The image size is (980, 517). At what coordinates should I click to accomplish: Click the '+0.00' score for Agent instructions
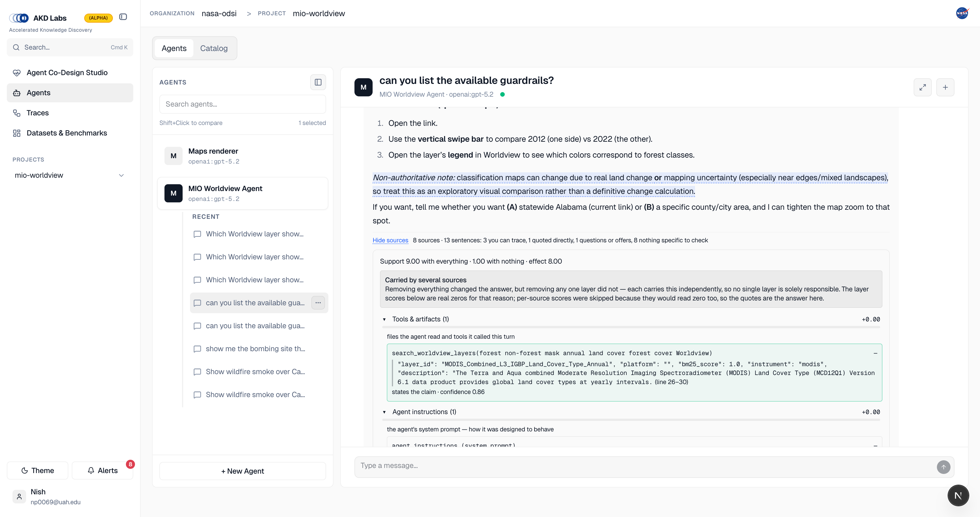click(x=871, y=412)
